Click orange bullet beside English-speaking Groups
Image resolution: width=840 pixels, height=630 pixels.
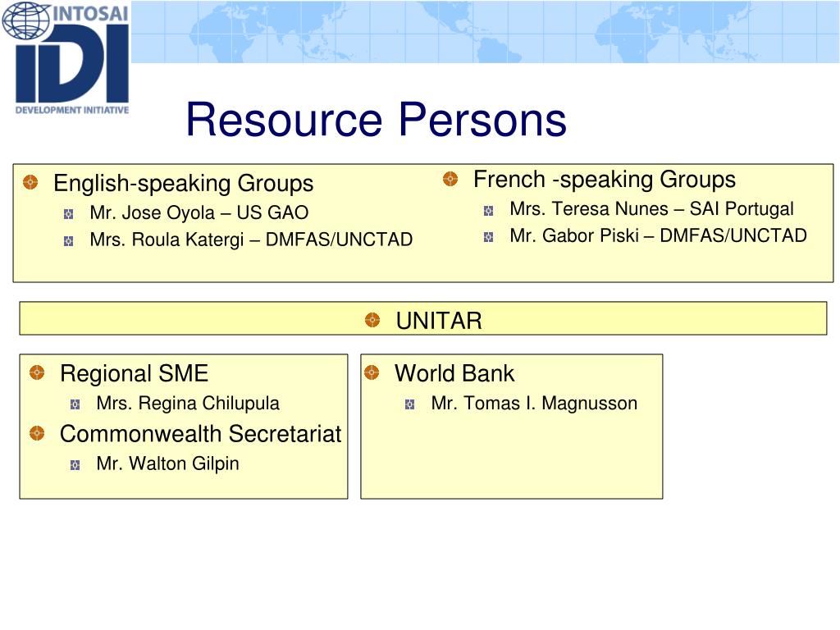coord(30,182)
